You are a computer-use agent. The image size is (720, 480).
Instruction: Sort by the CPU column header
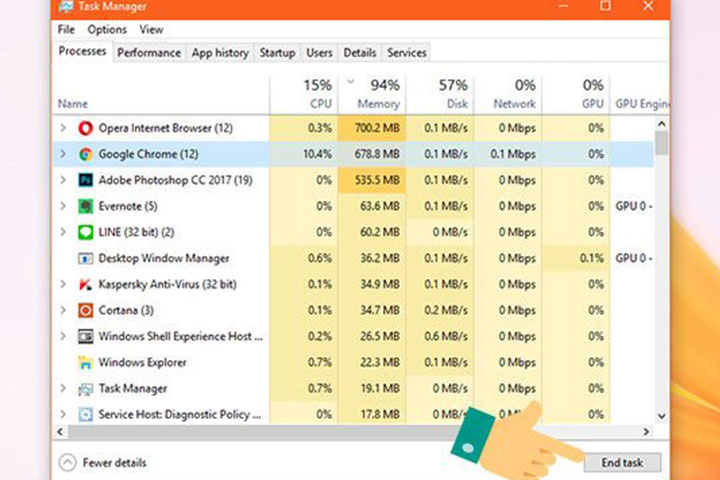tap(304, 94)
